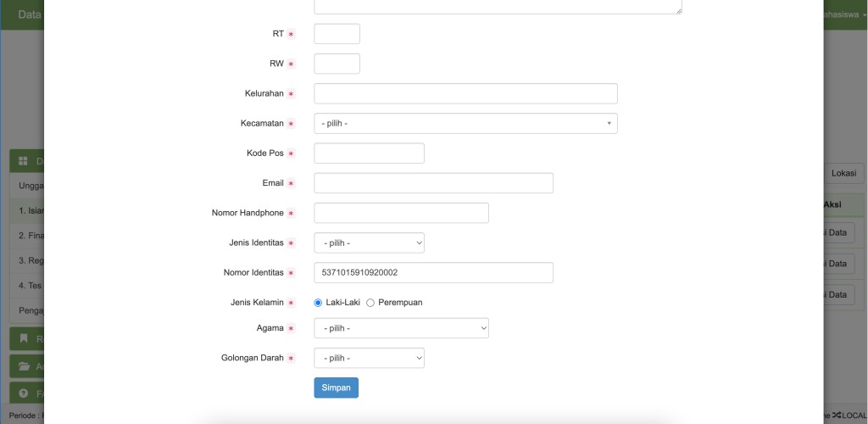Select the Perempuan radio button

coord(370,303)
